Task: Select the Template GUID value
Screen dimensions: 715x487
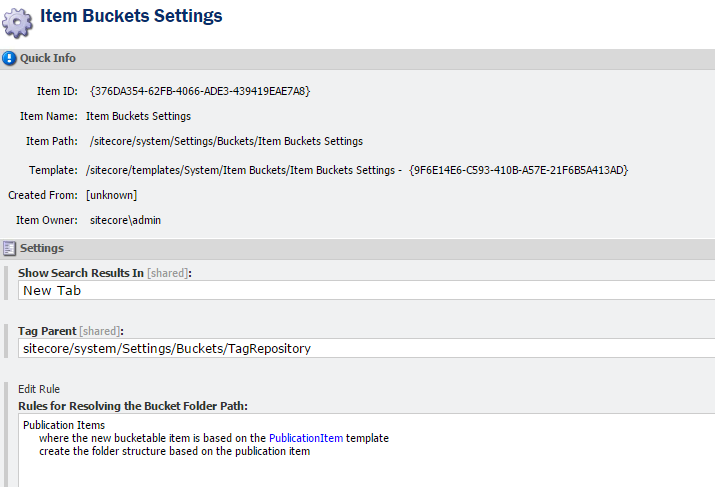Action: tap(518, 170)
